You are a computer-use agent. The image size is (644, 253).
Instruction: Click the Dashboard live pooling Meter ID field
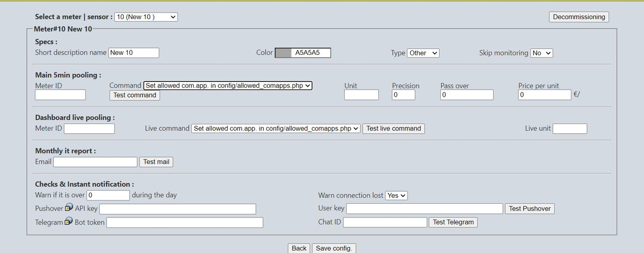(x=89, y=128)
